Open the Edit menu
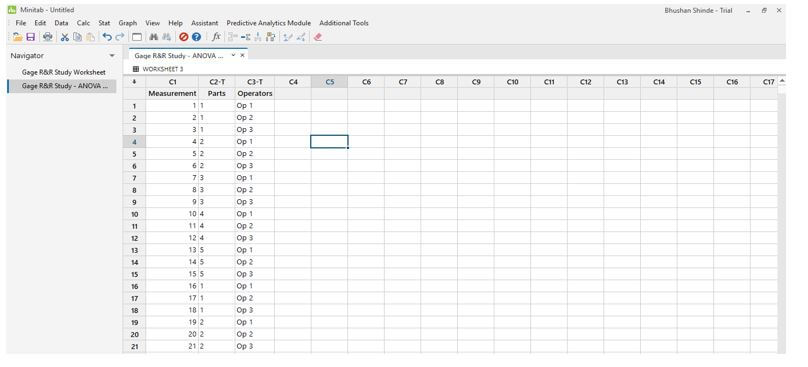 (40, 23)
